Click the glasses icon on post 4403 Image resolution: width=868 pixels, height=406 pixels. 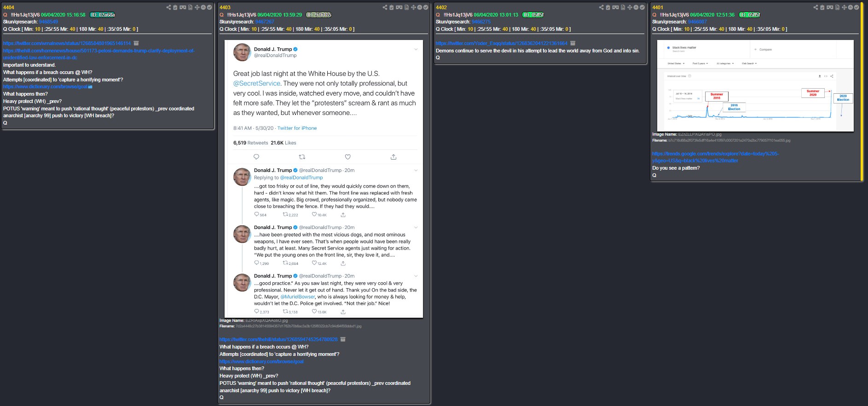399,7
